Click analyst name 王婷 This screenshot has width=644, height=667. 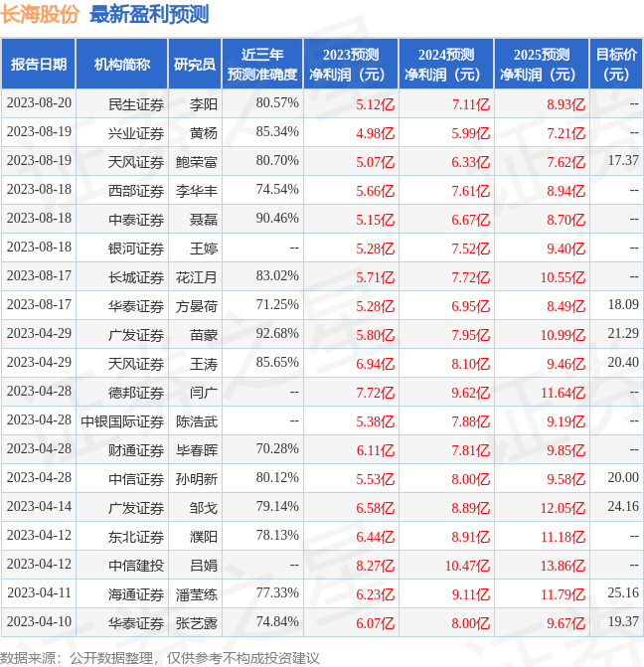pyautogui.click(x=204, y=249)
